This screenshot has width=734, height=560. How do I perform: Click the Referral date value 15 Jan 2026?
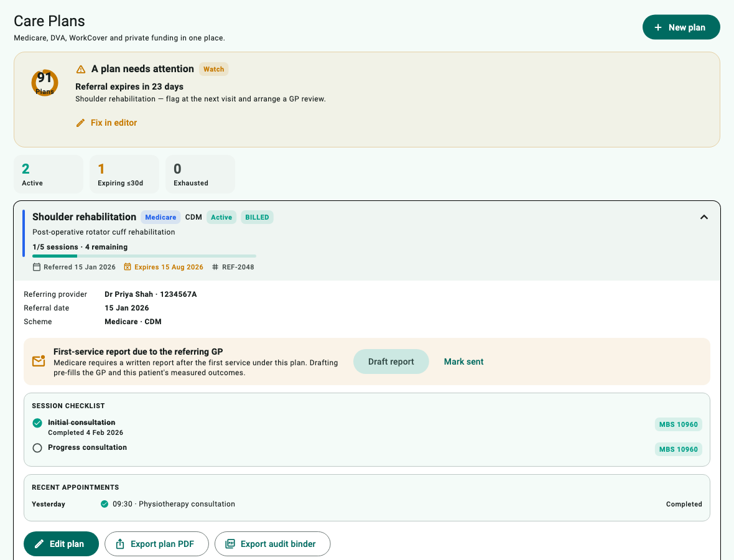click(127, 307)
